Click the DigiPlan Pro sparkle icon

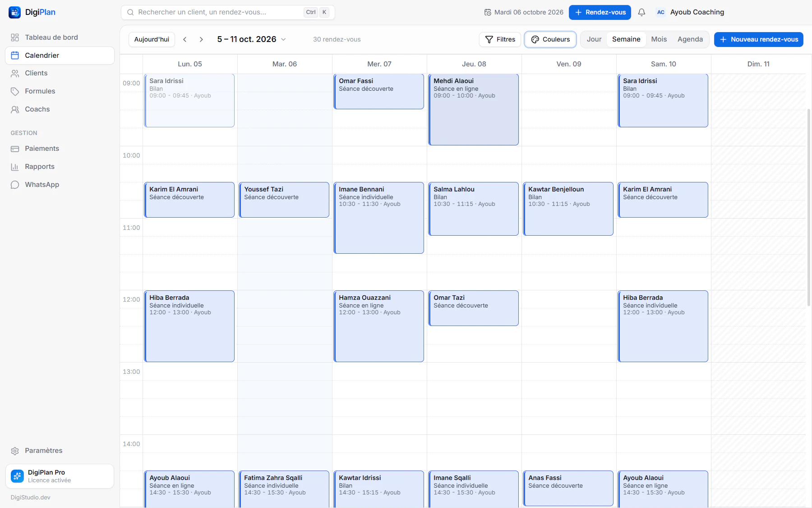[17, 476]
